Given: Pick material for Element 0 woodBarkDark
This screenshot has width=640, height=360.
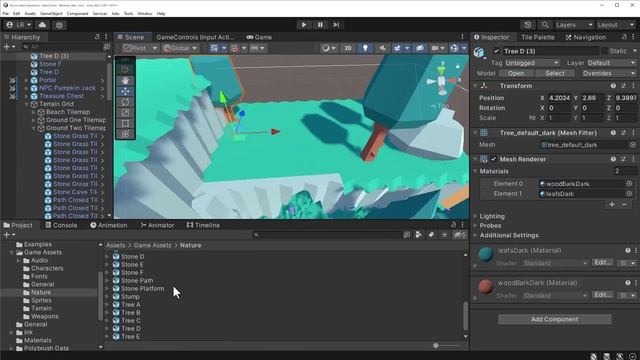Looking at the screenshot, I should coord(629,184).
